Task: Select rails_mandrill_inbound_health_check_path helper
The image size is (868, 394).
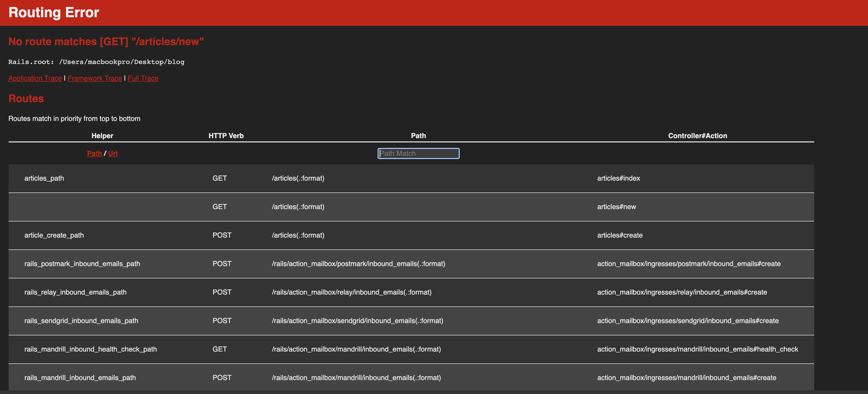Action: (x=91, y=349)
